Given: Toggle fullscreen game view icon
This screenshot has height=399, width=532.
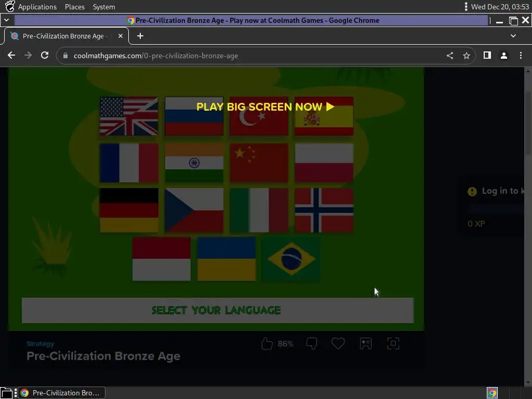Looking at the screenshot, I should pos(393,343).
